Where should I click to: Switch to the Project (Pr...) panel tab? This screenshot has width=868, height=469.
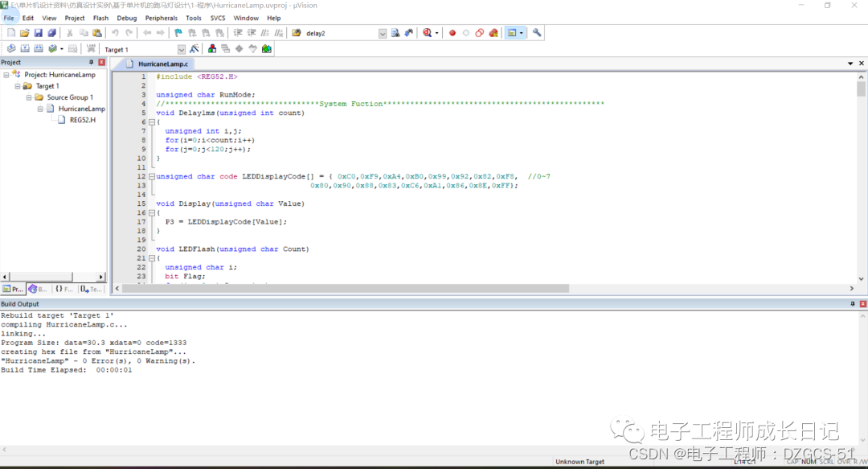[x=14, y=289]
